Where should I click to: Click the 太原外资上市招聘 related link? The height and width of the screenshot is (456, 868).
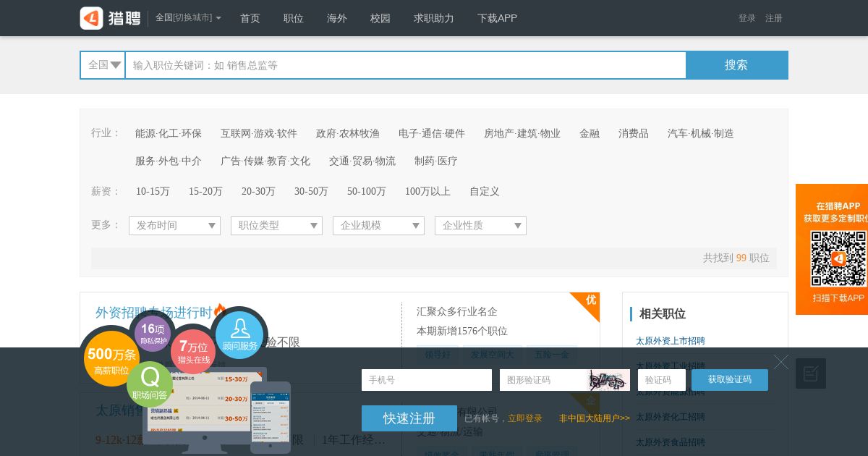(671, 341)
